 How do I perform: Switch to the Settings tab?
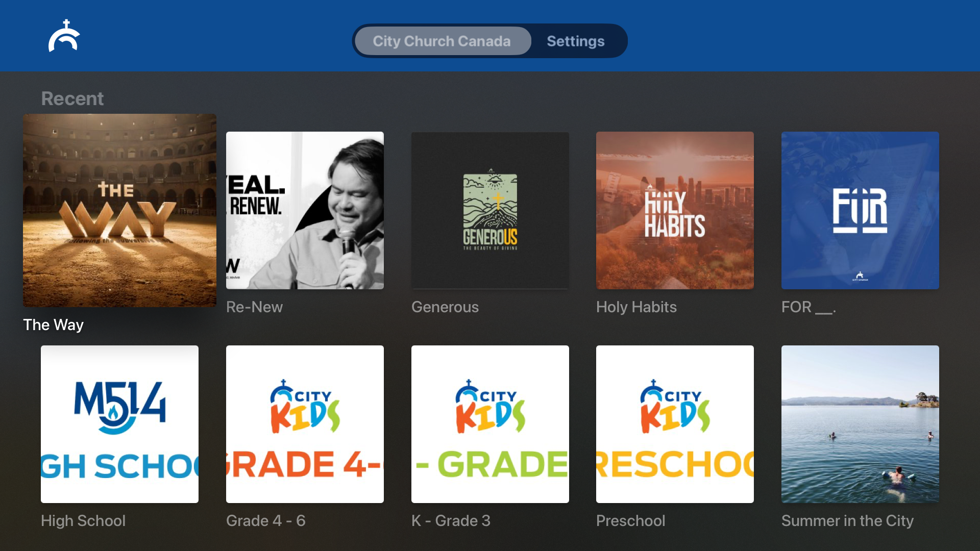[x=576, y=41]
